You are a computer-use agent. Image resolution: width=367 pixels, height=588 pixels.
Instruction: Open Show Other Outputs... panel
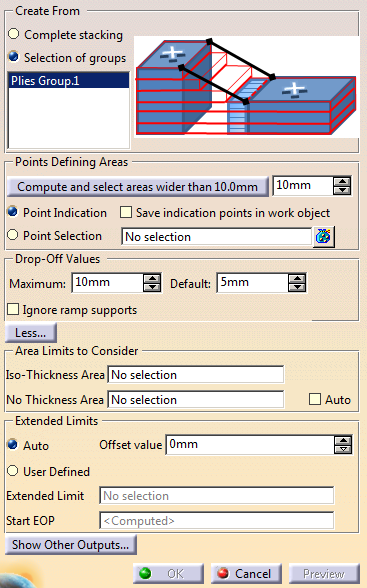(70, 544)
